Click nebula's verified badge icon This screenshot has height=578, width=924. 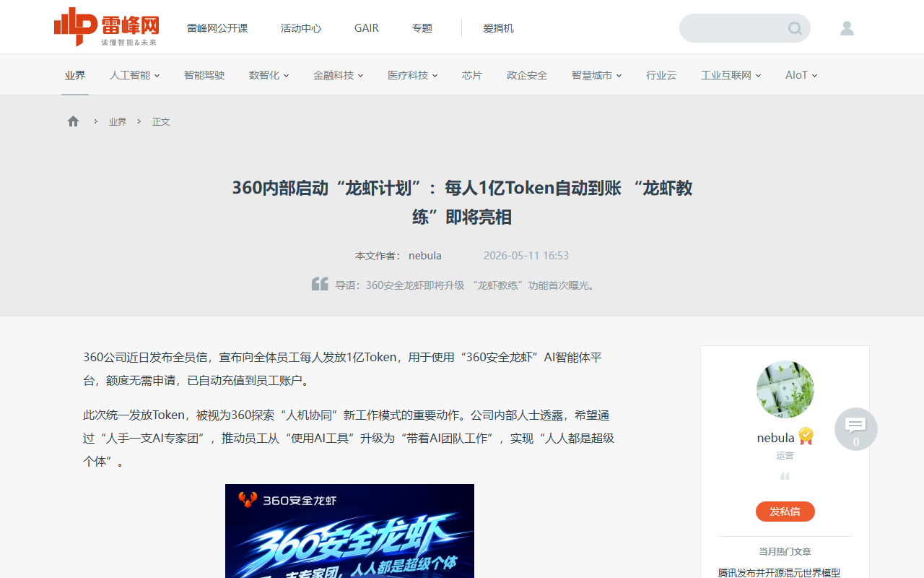(x=806, y=436)
